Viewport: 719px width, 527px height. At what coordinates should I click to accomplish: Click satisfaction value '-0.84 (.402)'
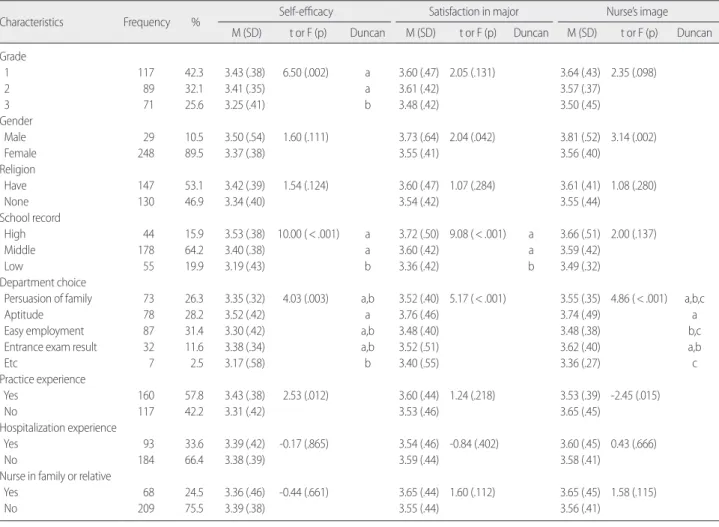[x=474, y=444]
